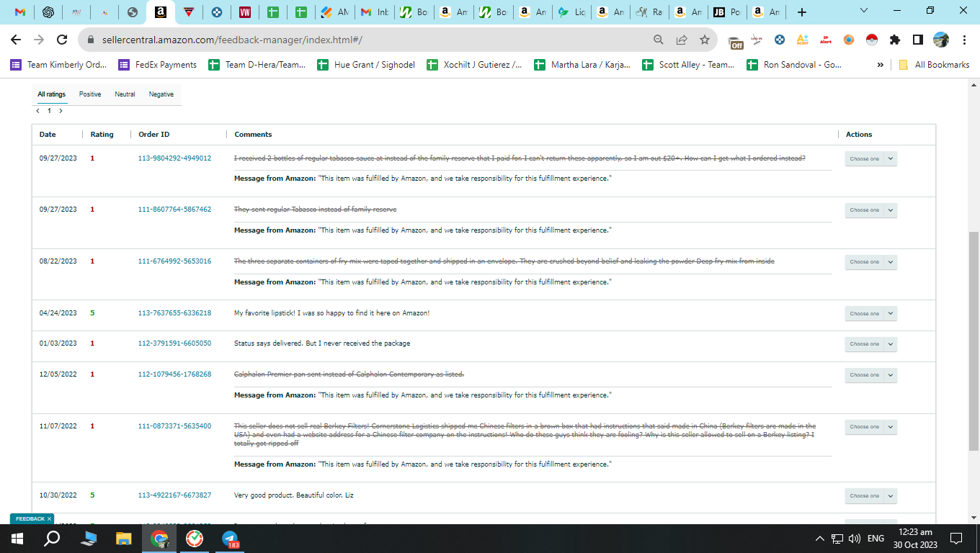Click page number 1 in pagination

pos(49,111)
